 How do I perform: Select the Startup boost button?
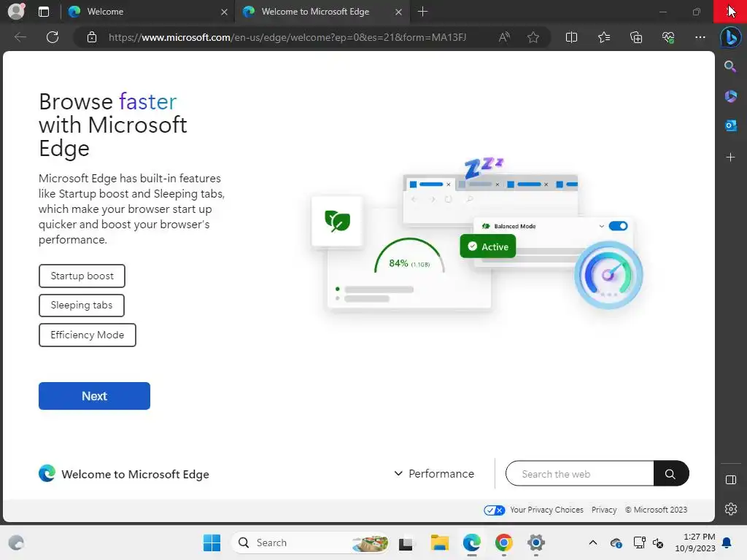(x=82, y=276)
